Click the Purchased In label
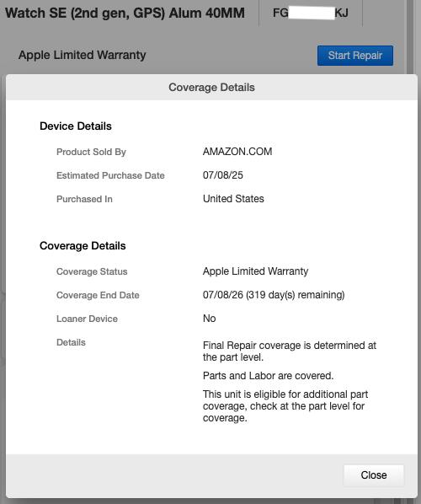This screenshot has height=504, width=421. point(84,199)
